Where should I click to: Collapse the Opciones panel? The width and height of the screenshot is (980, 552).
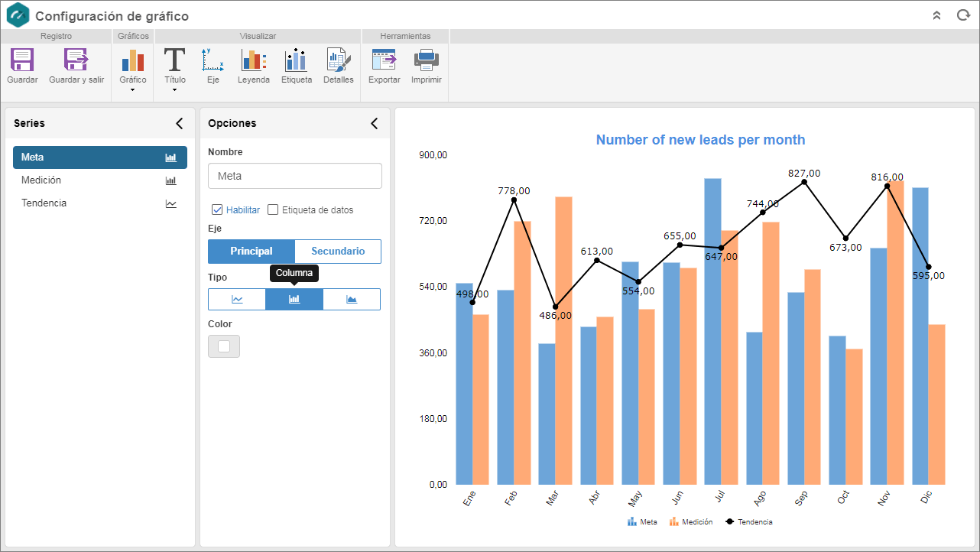tap(375, 123)
